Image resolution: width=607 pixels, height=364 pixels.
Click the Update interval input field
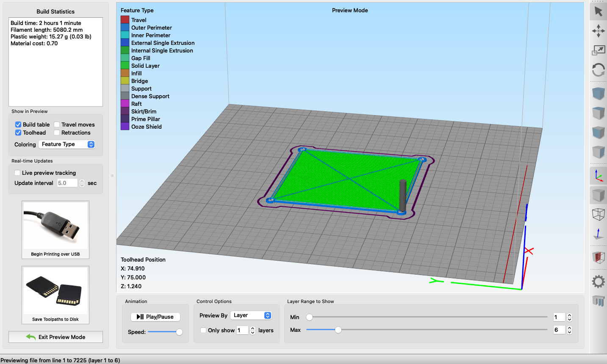tap(67, 183)
